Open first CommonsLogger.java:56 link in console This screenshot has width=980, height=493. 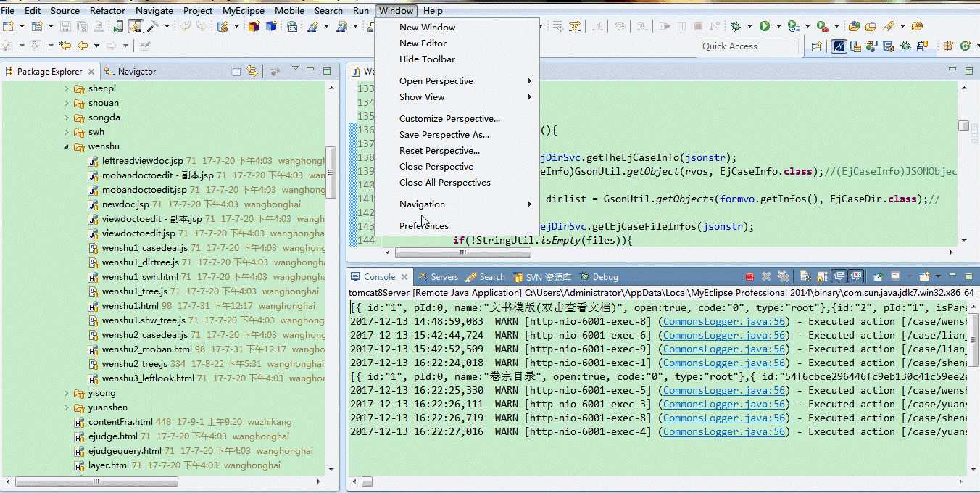tap(724, 321)
